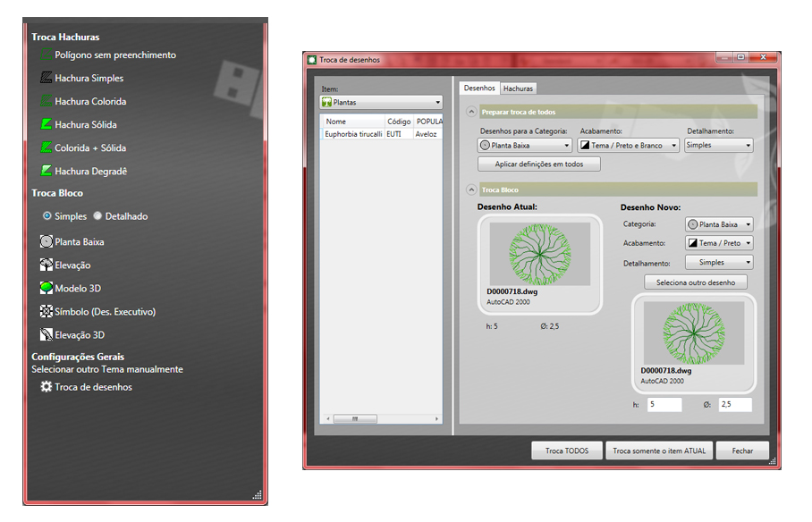Choose the Hachura Colorida icon
Image resolution: width=812 pixels, height=522 pixels.
47,102
